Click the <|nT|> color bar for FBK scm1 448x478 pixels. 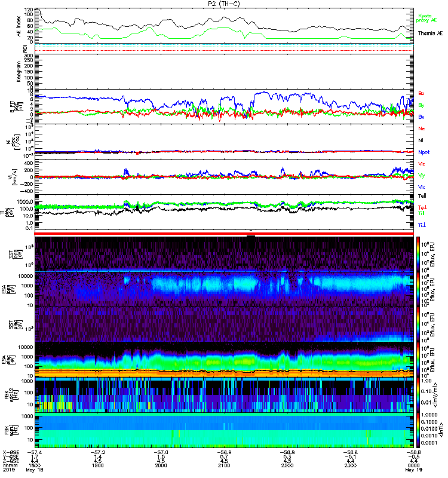tap(418, 430)
